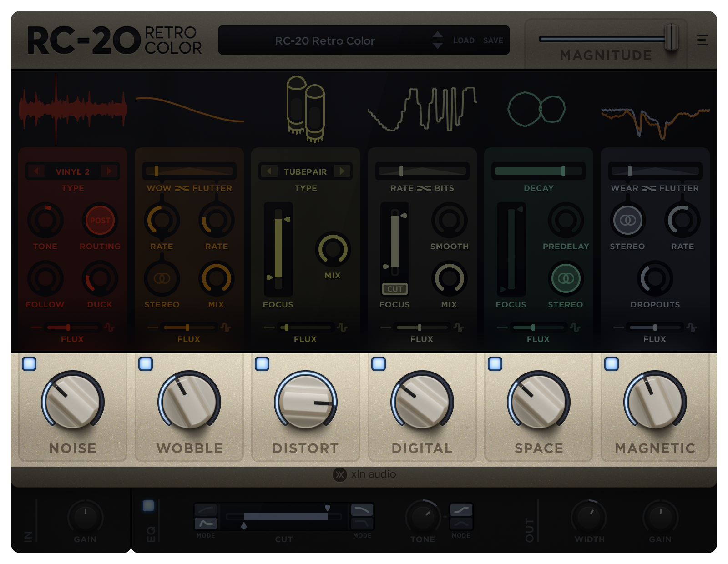Click the Noise FLUX waveform icon
The height and width of the screenshot is (564, 728).
click(110, 327)
